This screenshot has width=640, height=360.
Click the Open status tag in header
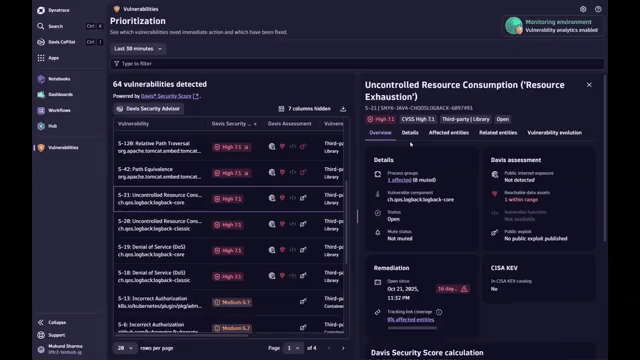coord(502,119)
